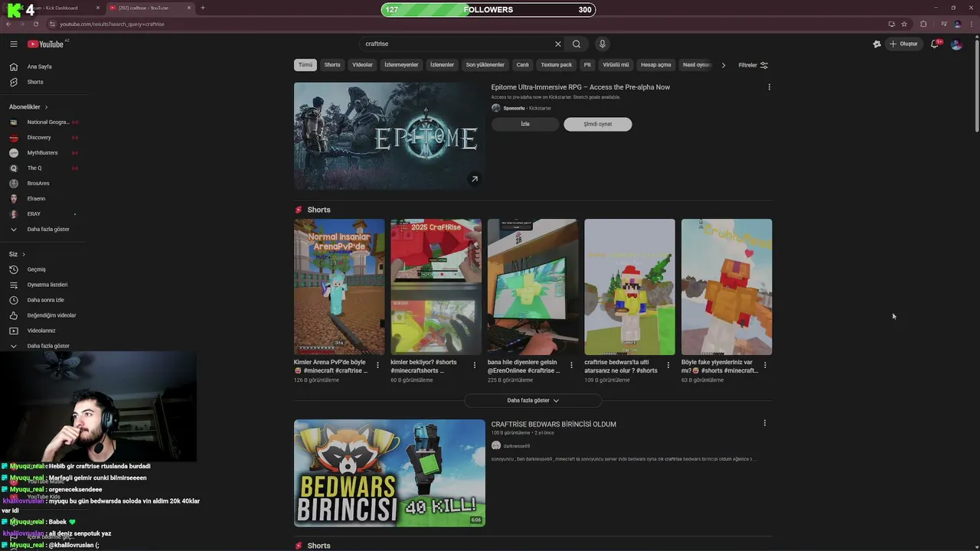Screen dimensions: 980x551
Task: Open the Bedwars Birincisi video thumbnail
Action: 389,473
